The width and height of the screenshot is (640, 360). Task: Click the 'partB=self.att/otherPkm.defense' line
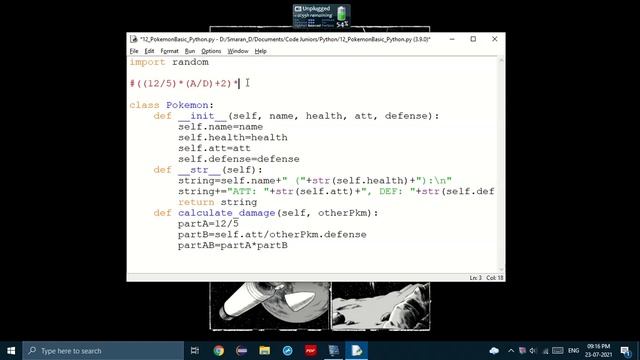[x=272, y=235]
